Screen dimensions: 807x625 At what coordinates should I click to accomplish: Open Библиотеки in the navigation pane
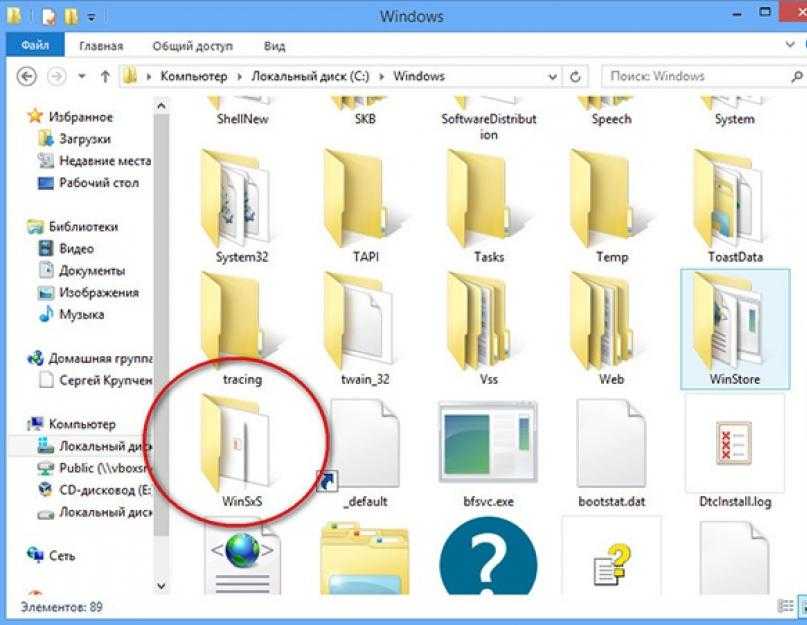tap(83, 227)
